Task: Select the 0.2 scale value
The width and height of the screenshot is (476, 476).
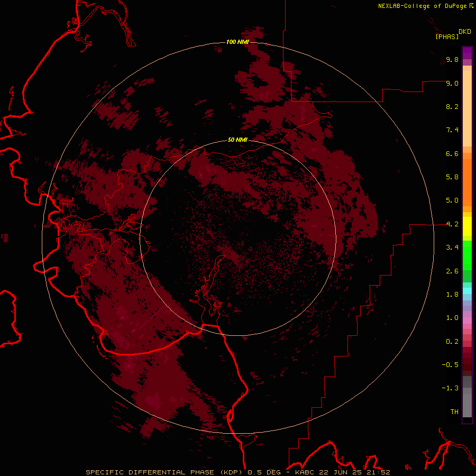Action: tap(452, 342)
